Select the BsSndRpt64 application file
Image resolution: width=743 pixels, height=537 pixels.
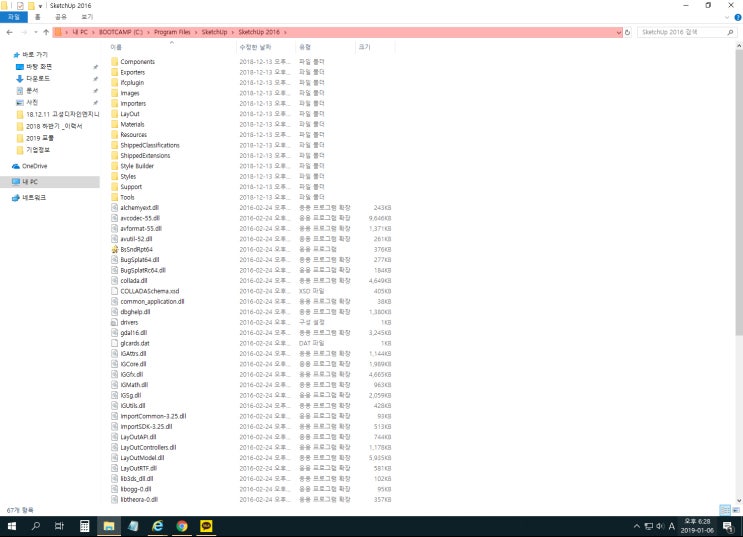(x=136, y=249)
